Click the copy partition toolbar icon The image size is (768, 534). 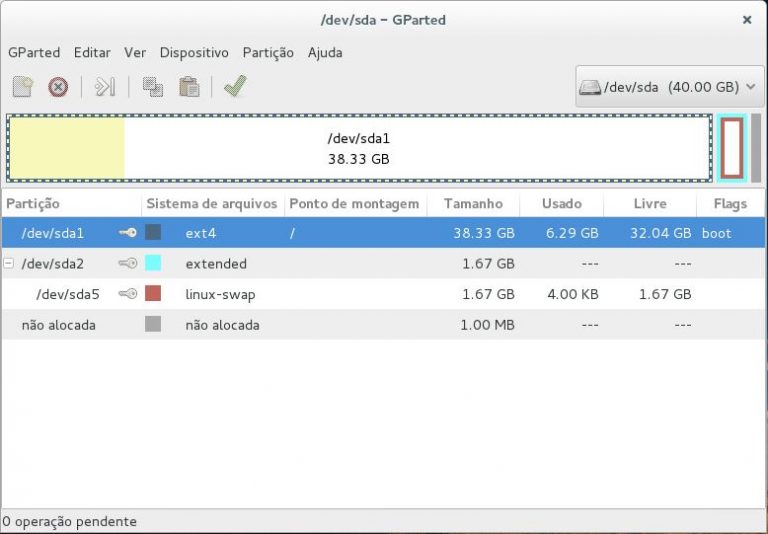click(x=153, y=87)
